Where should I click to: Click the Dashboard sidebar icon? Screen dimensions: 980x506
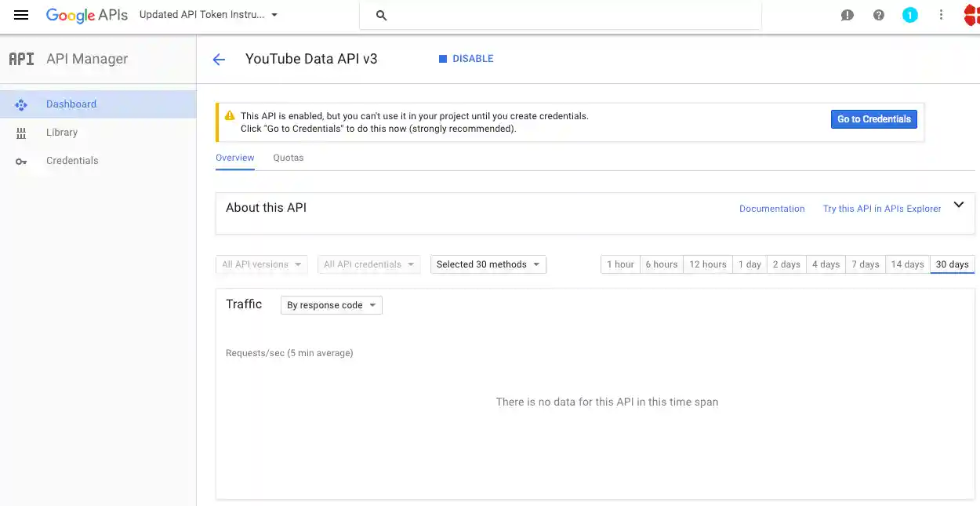point(21,104)
